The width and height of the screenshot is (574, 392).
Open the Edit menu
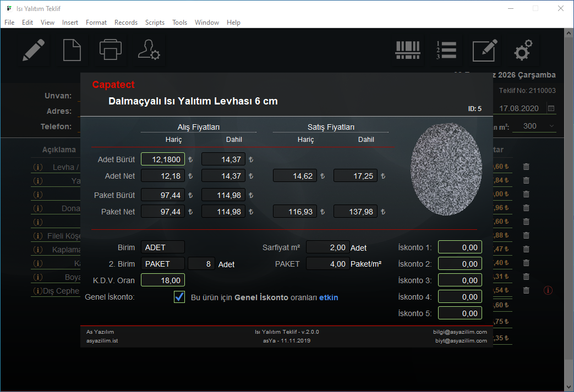(x=28, y=23)
